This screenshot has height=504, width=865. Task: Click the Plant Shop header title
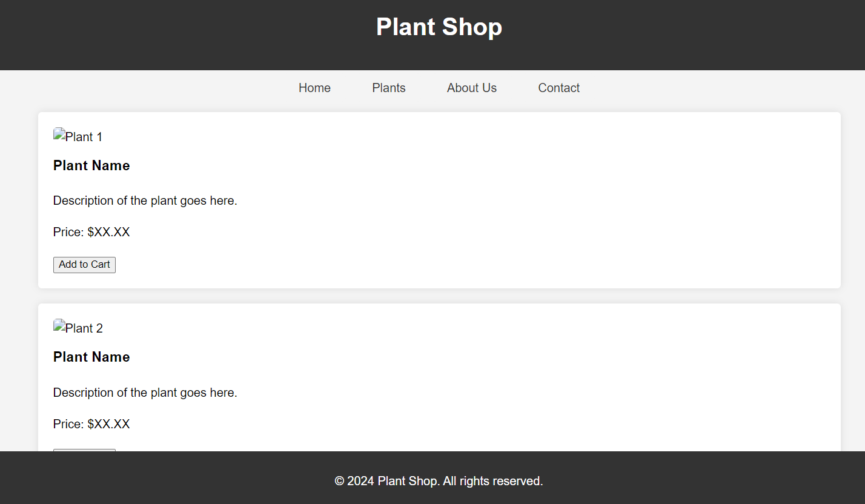(x=439, y=27)
